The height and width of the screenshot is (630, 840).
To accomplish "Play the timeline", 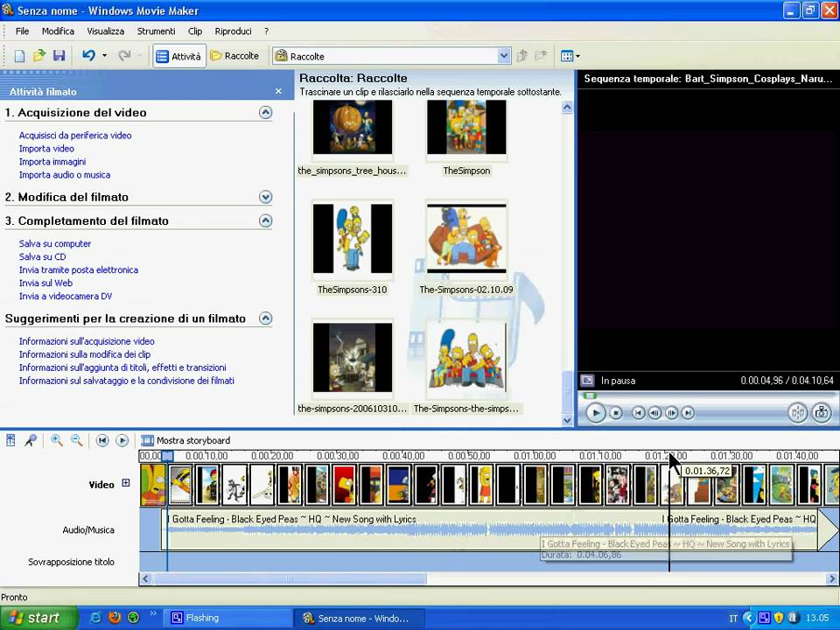I will 122,440.
